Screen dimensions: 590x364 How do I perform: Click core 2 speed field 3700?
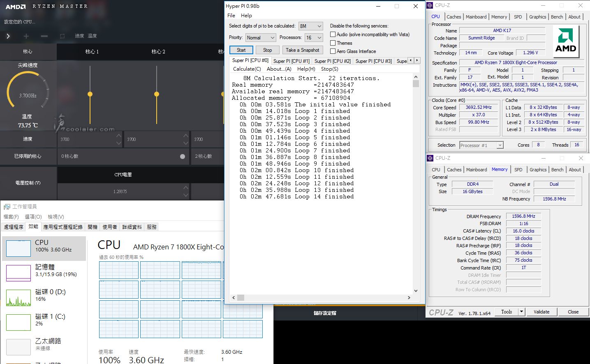click(157, 139)
